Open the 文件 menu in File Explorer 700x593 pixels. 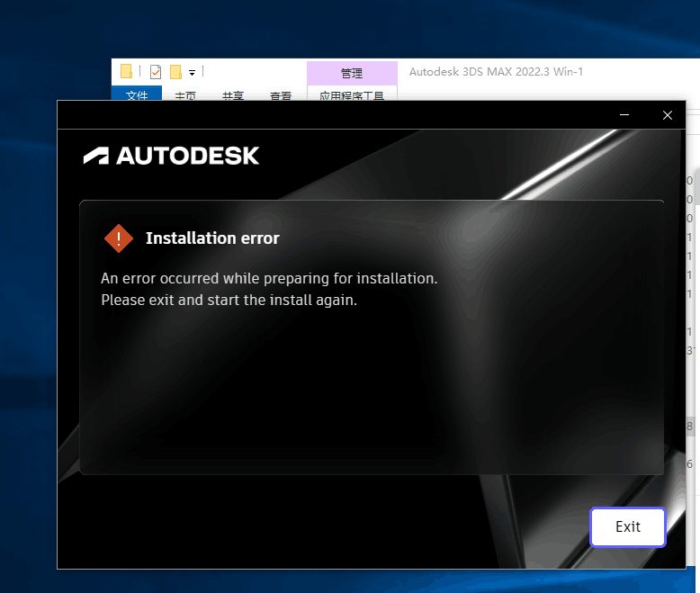pos(137,94)
